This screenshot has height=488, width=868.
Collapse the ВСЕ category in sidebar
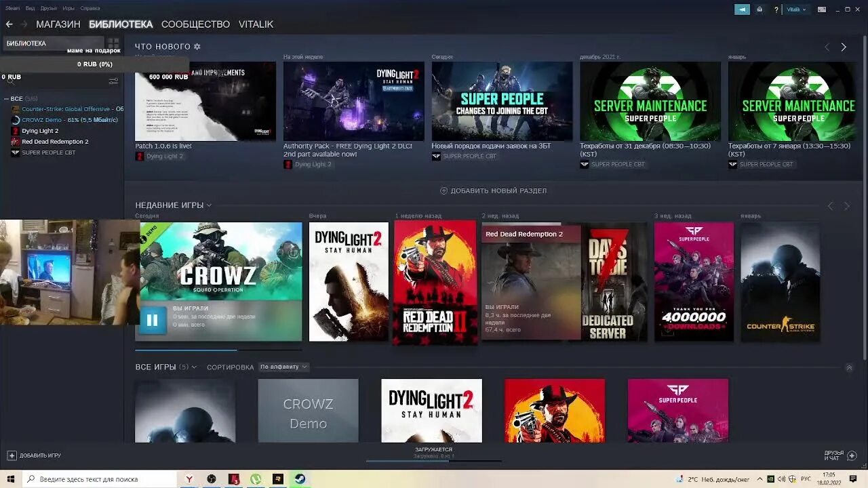tap(7, 99)
